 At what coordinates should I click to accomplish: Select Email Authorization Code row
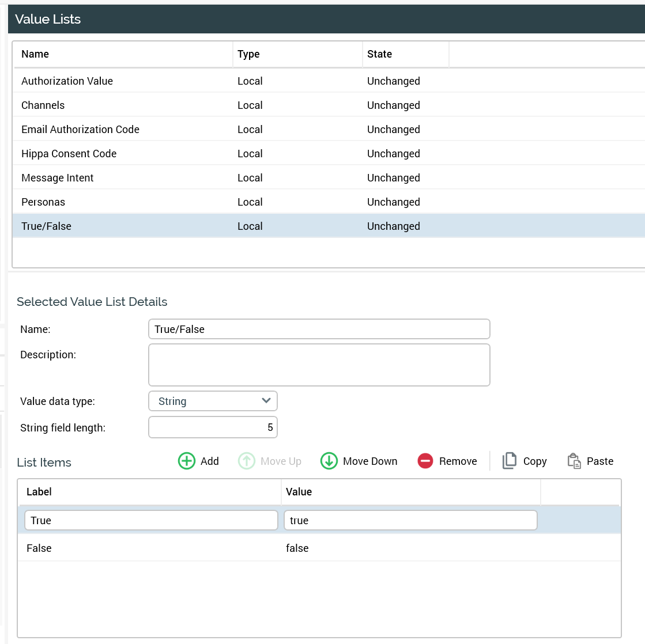(x=80, y=130)
